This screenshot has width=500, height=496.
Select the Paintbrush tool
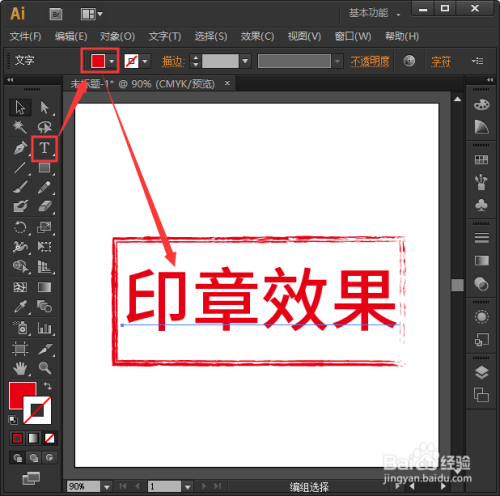20,187
